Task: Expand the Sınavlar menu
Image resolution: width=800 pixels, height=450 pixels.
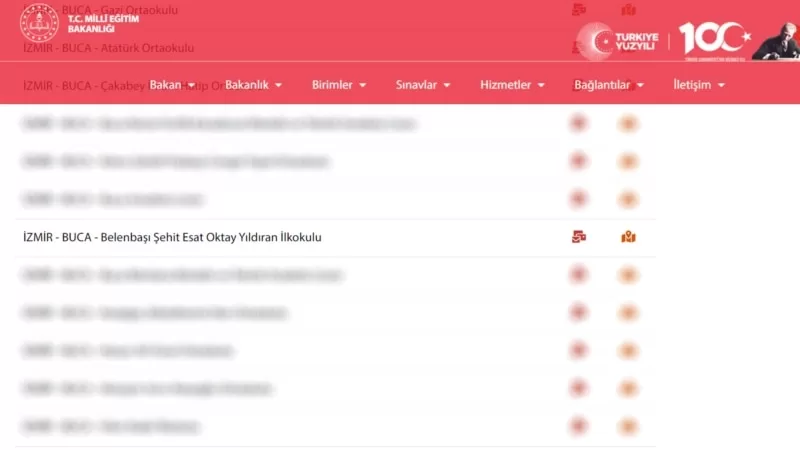Action: pyautogui.click(x=422, y=85)
